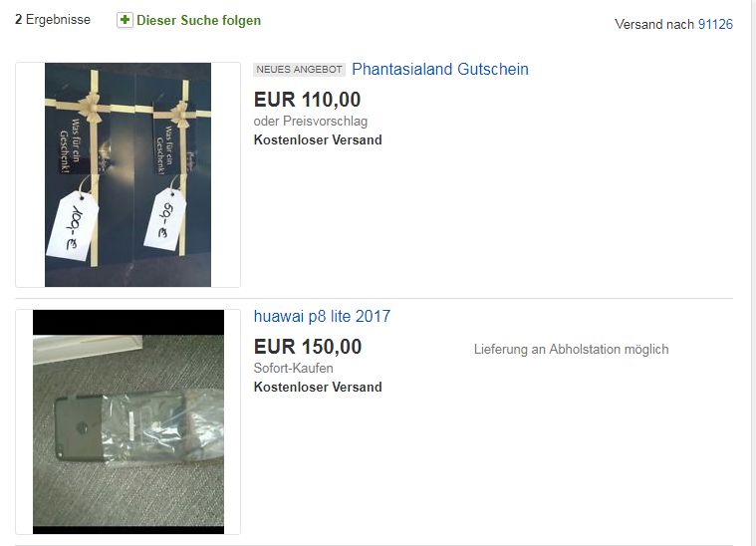Open the Phantasialand Gutschein listing title

[439, 69]
